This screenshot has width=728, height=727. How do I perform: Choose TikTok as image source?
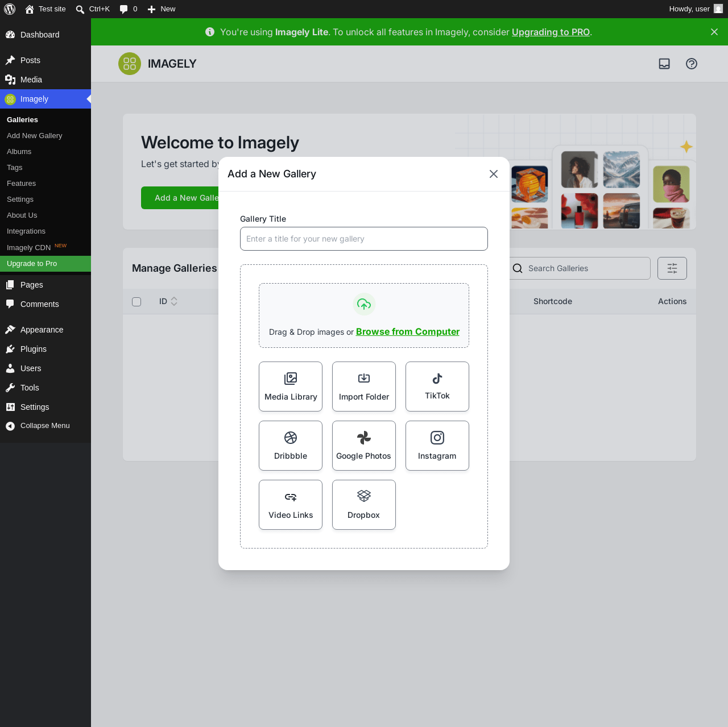[437, 387]
